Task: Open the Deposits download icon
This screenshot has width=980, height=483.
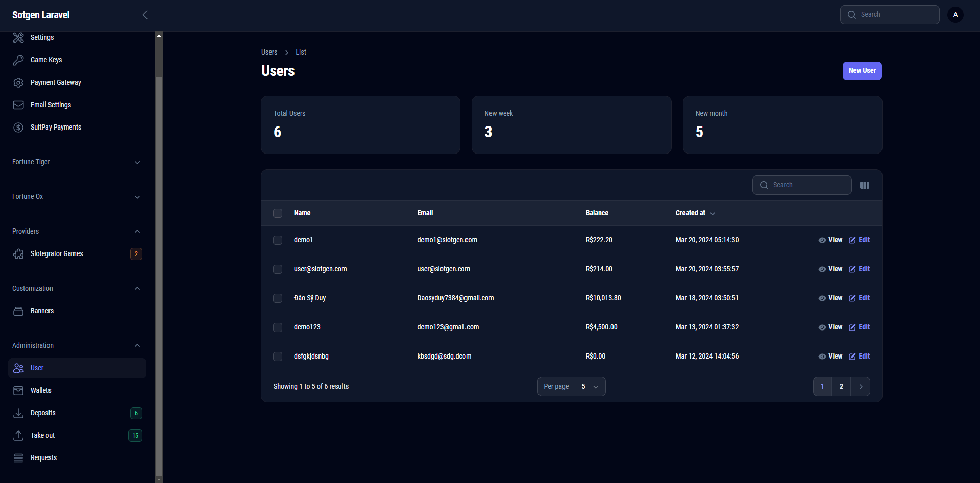Action: click(18, 413)
